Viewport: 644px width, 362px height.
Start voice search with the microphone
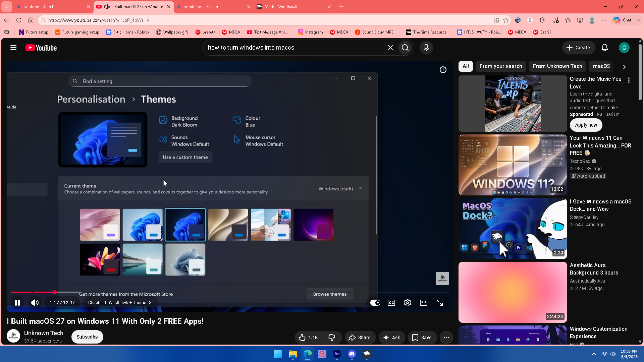pyautogui.click(x=426, y=48)
